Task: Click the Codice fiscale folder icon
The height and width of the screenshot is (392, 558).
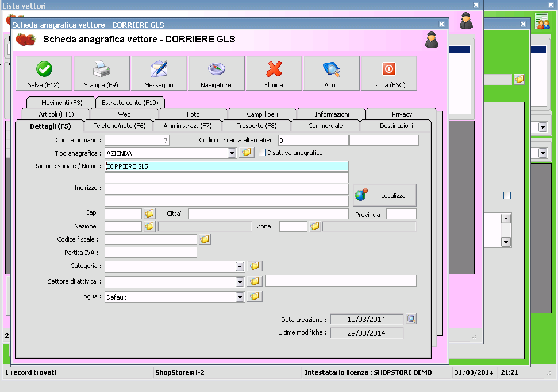Action: pyautogui.click(x=205, y=239)
